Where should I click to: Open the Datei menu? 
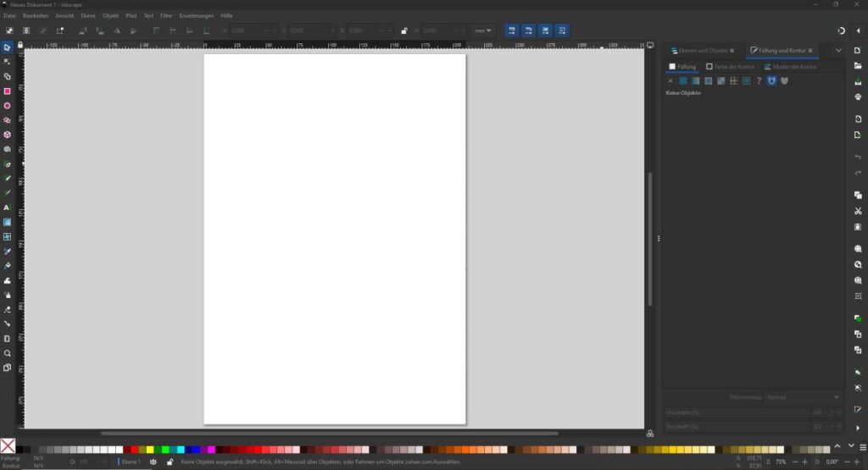pyautogui.click(x=9, y=15)
